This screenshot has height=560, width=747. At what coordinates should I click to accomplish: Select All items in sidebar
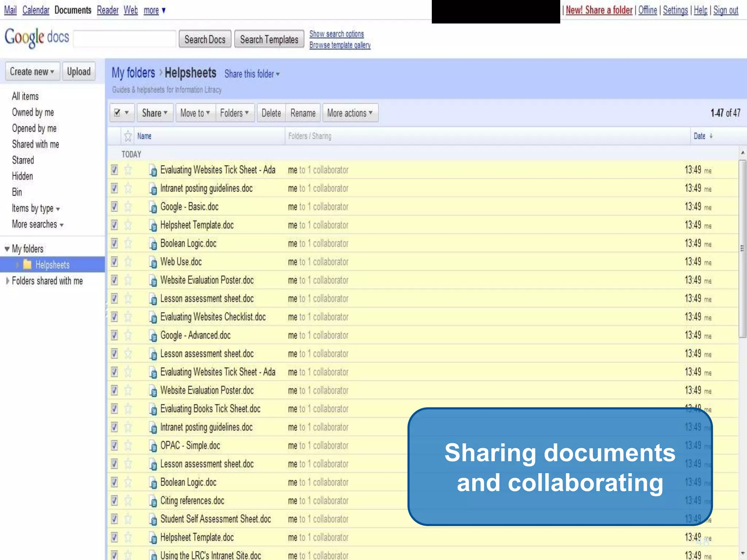[x=25, y=96]
